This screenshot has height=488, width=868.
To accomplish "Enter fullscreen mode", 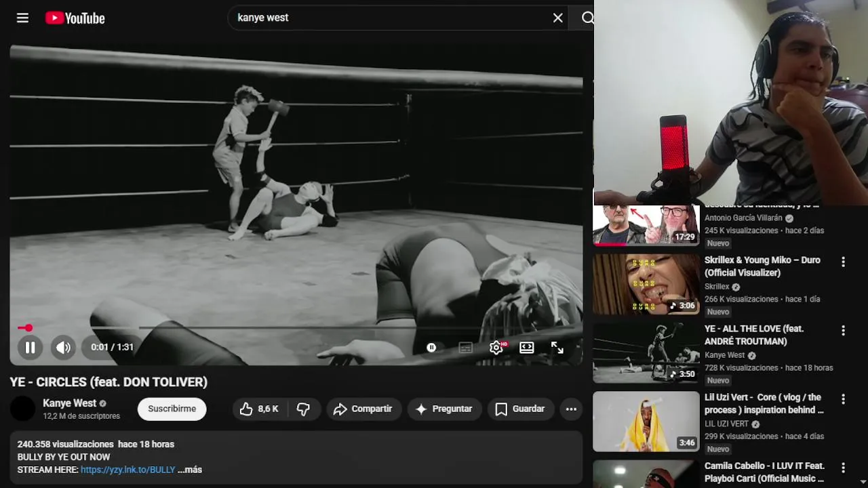I will tap(557, 348).
